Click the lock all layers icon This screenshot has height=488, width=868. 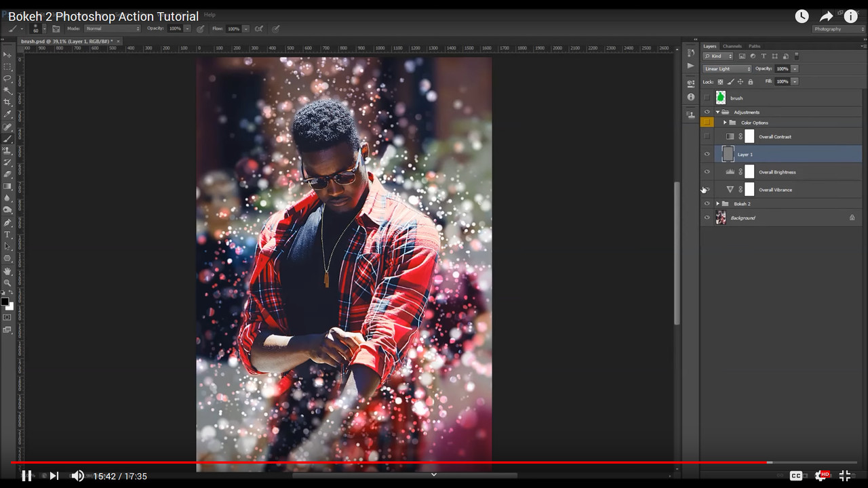point(750,82)
